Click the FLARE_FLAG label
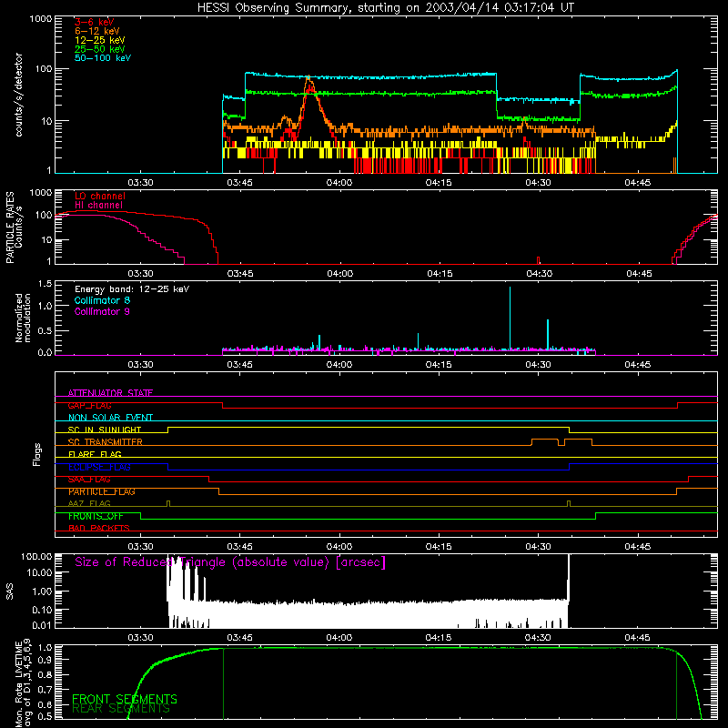The image size is (728, 728). coord(95,454)
